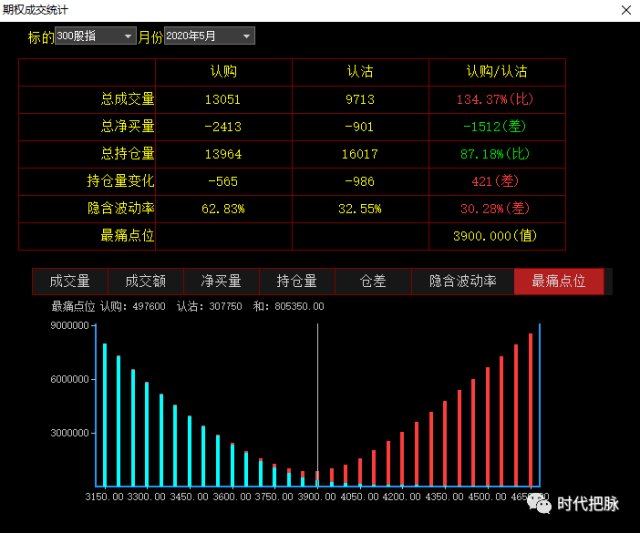Viewport: 640px width, 533px height.
Task: Close the 期权成交统计 window
Action: pyautogui.click(x=625, y=8)
